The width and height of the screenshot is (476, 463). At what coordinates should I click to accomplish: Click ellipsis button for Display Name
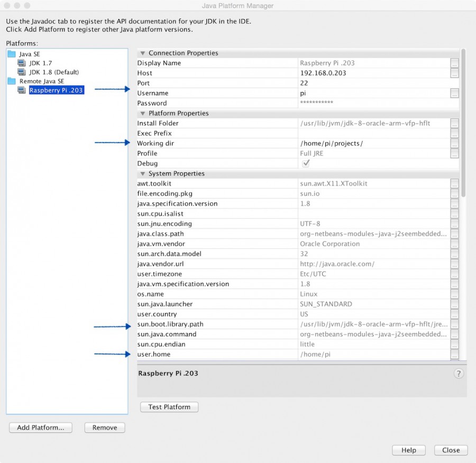pyautogui.click(x=454, y=63)
